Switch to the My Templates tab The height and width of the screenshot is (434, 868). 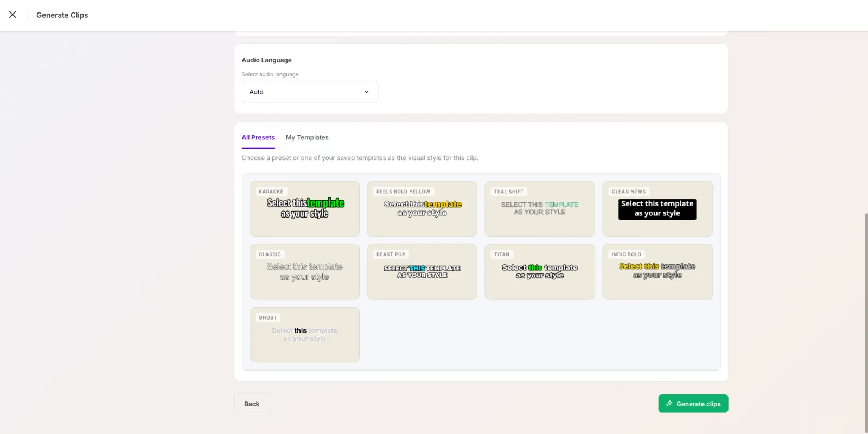click(x=307, y=137)
